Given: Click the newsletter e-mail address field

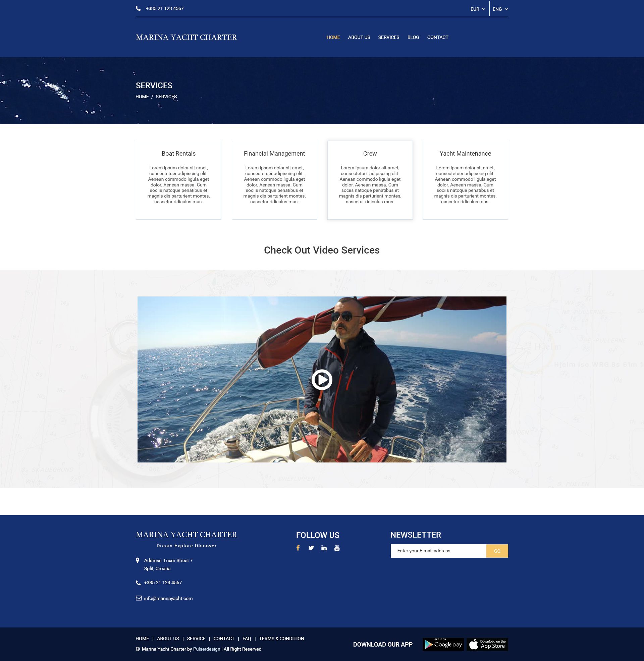Looking at the screenshot, I should 438,551.
